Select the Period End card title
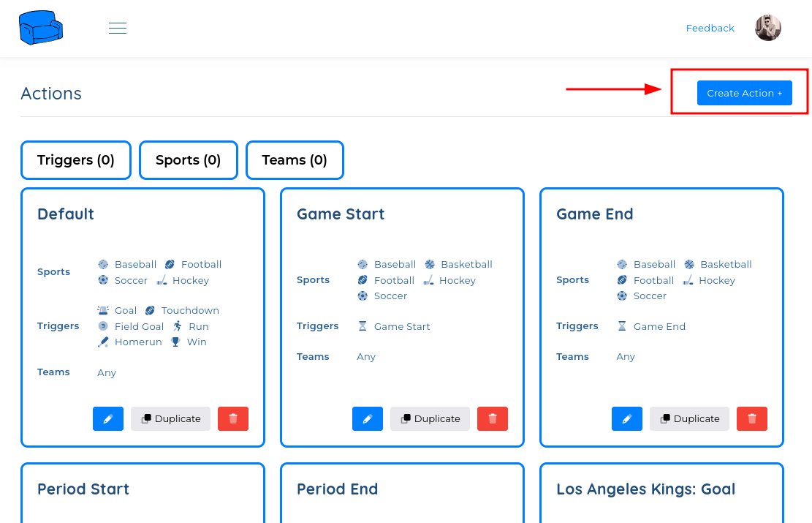This screenshot has height=523, width=812. (x=337, y=489)
